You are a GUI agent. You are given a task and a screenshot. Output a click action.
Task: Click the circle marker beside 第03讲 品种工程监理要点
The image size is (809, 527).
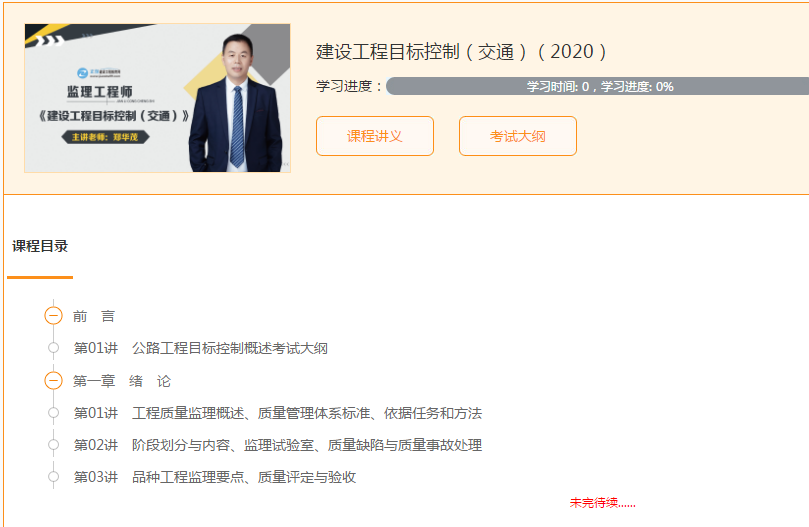point(53,477)
